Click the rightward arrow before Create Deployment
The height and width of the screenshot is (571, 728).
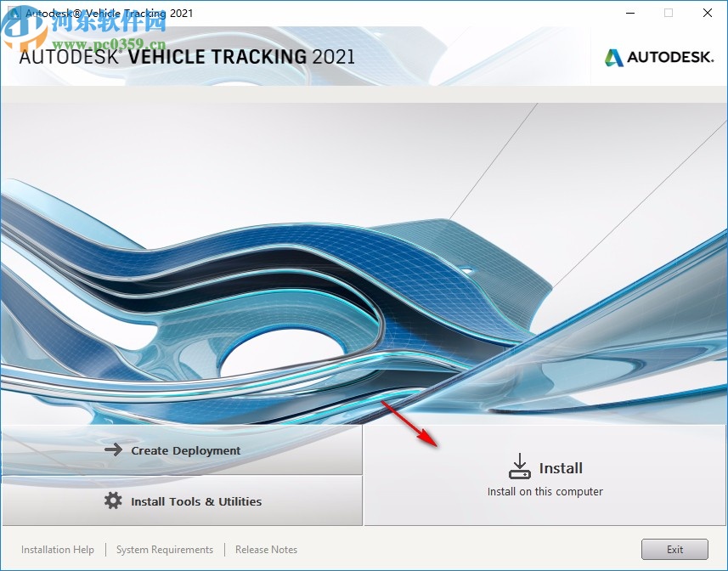coord(113,451)
